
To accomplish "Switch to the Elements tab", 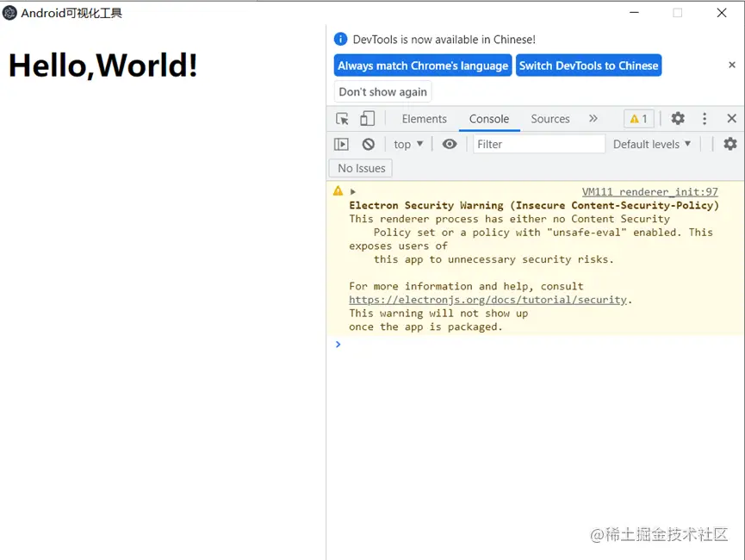I will tap(424, 119).
